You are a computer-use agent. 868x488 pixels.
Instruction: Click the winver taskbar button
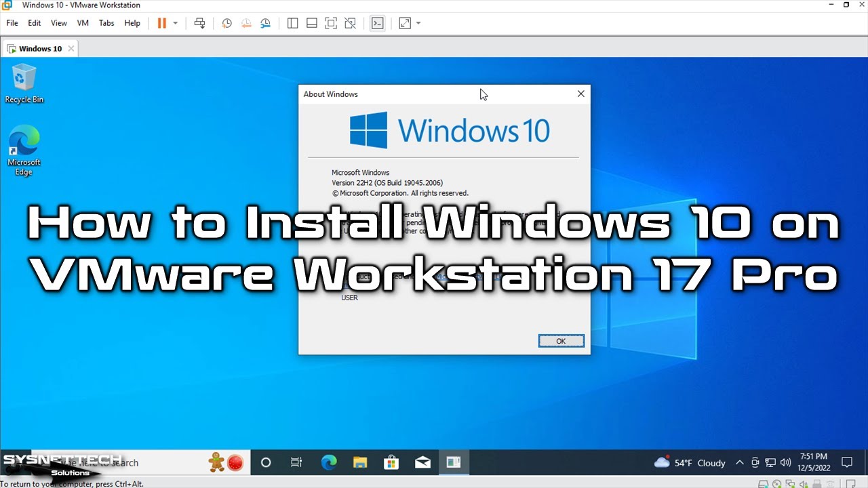[x=454, y=463]
